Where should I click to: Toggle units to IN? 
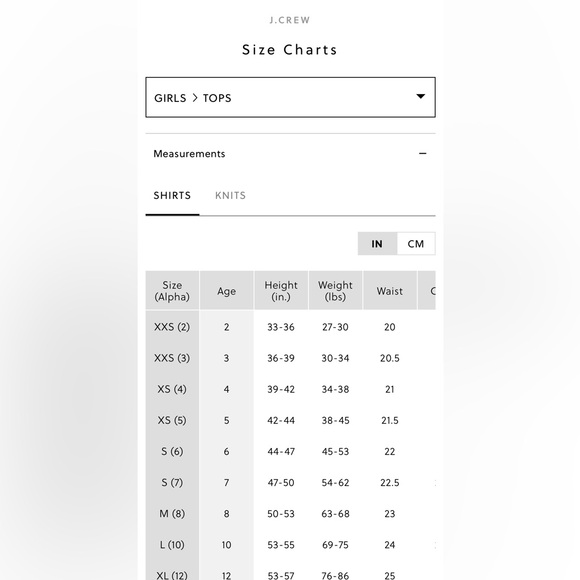377,244
